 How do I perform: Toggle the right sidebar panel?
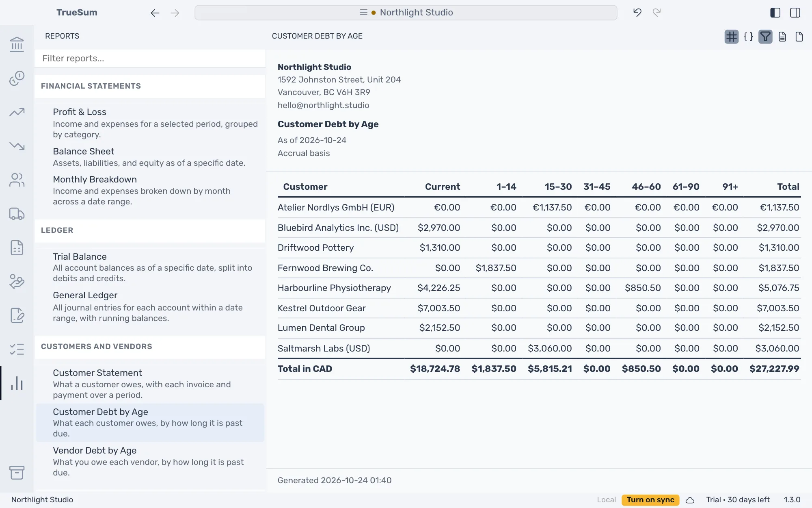[795, 13]
